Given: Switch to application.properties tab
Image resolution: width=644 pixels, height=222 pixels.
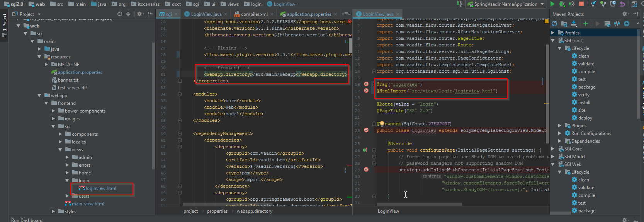Looking at the screenshot, I should [309, 14].
